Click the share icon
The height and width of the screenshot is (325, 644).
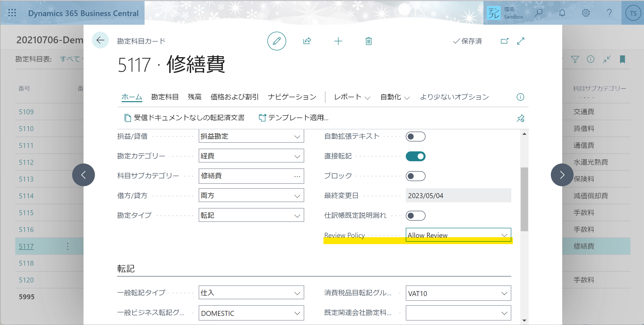(x=307, y=41)
